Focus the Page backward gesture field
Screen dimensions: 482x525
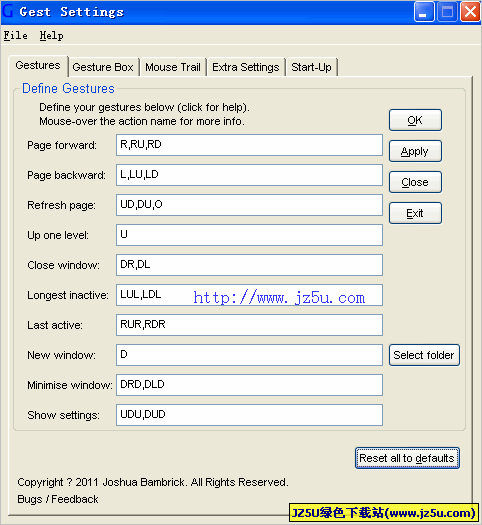[249, 175]
